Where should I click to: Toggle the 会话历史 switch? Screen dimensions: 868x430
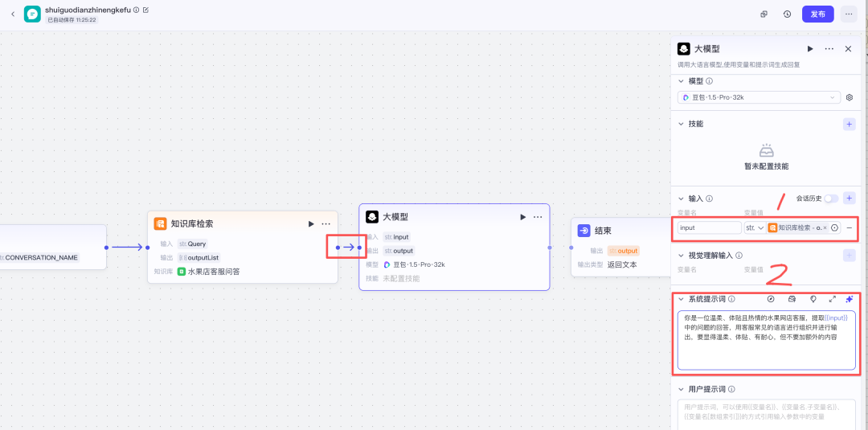(831, 198)
